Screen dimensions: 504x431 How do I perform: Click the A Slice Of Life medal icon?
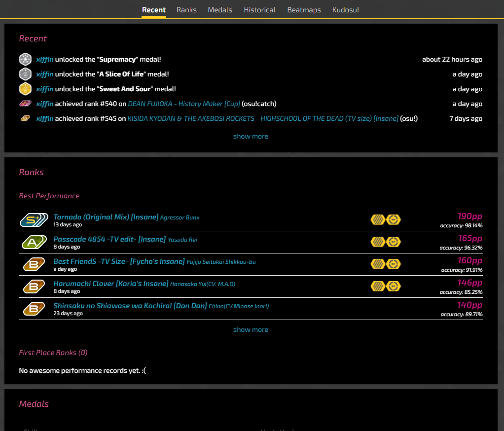(x=25, y=74)
